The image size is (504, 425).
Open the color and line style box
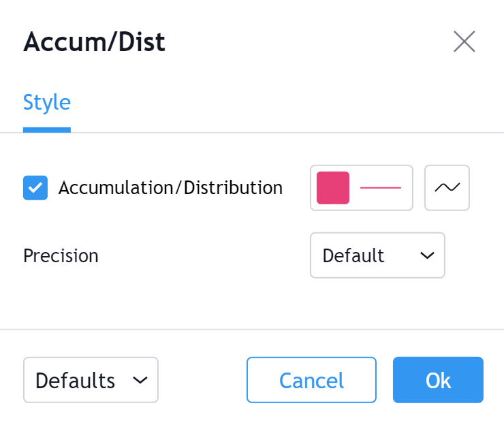click(361, 188)
